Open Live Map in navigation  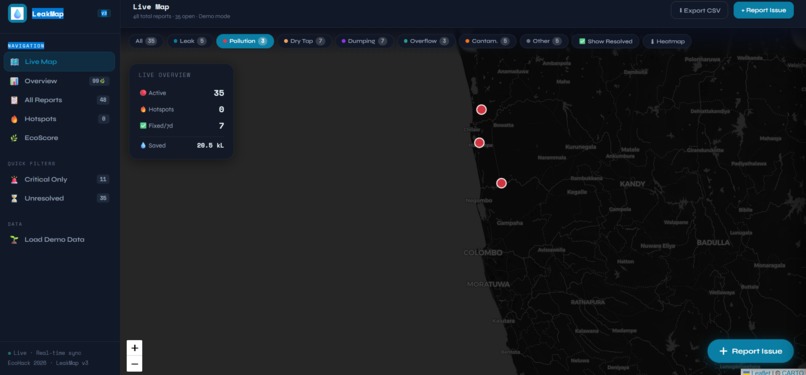click(x=59, y=62)
